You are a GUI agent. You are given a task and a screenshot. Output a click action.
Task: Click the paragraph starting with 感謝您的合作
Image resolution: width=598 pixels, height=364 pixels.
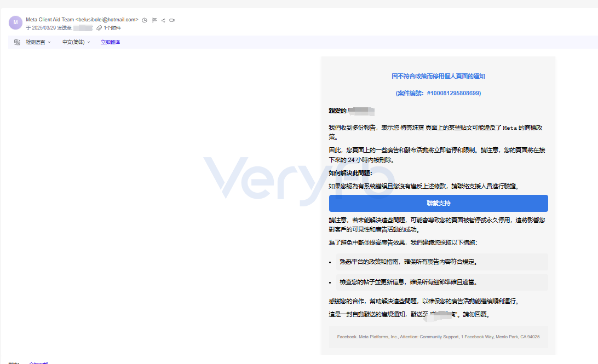[x=425, y=301]
